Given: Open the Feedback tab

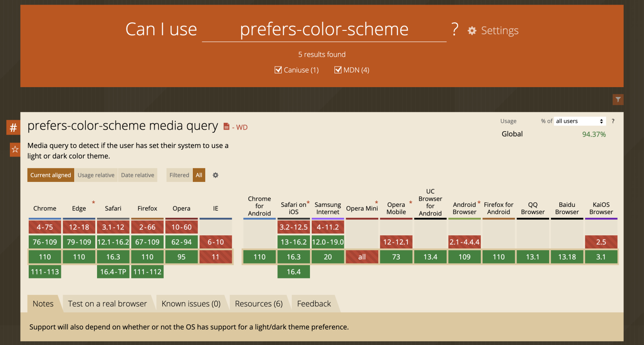Looking at the screenshot, I should [x=314, y=304].
